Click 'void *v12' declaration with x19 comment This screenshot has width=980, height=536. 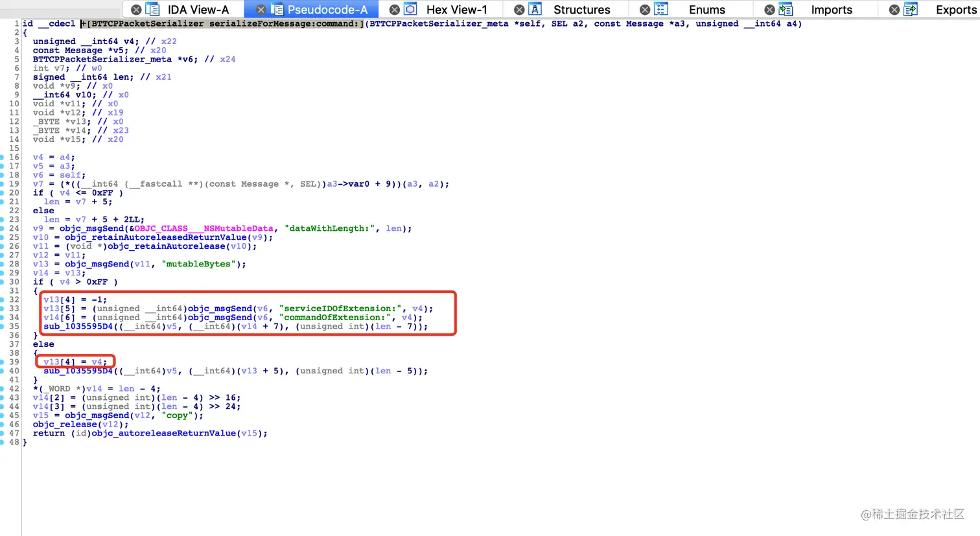pyautogui.click(x=78, y=113)
